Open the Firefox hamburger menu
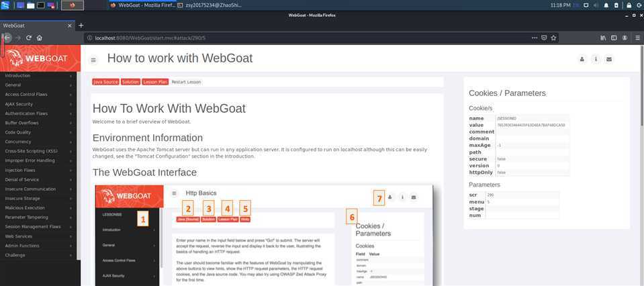Image resolution: width=644 pixels, height=286 pixels. tap(638, 38)
